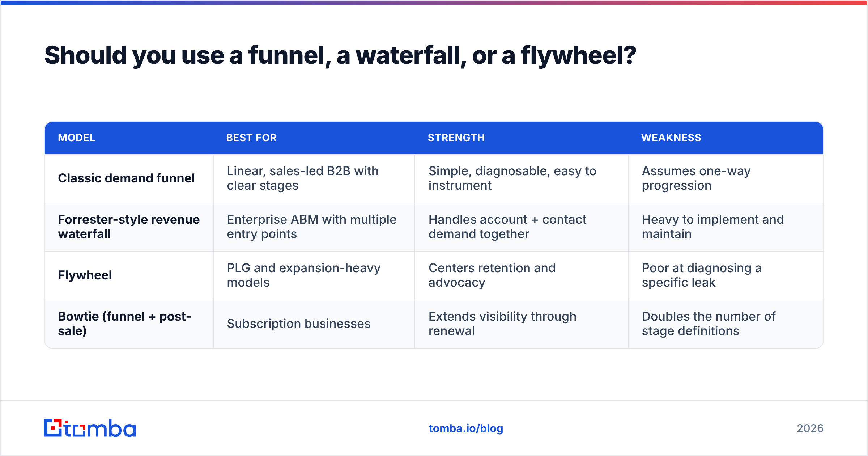868x456 pixels.
Task: Select the WEAKNESS column header
Action: pos(671,138)
